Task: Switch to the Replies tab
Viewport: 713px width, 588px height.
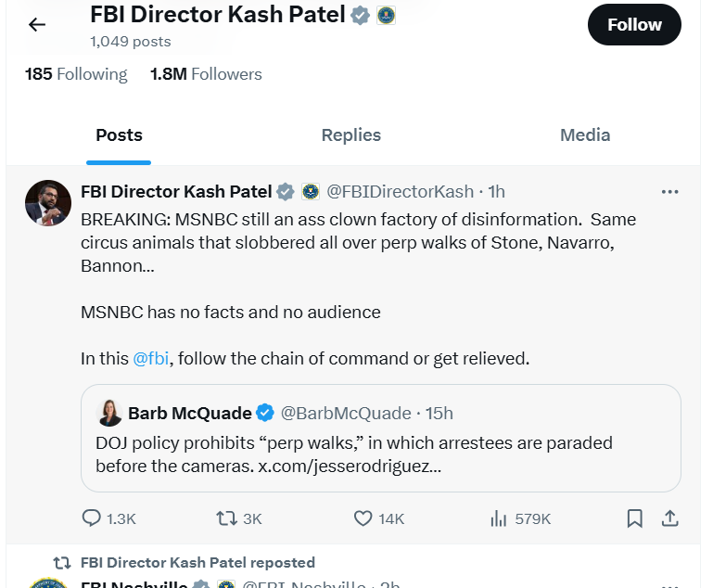Action: (x=351, y=135)
